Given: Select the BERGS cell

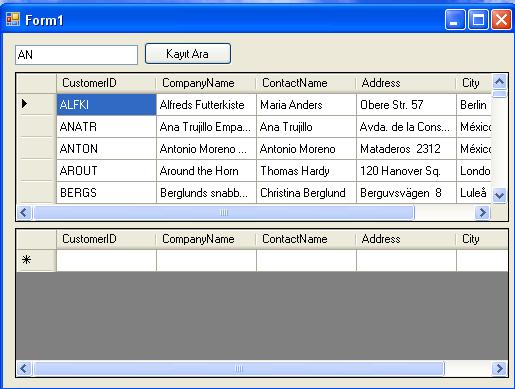Looking at the screenshot, I should pos(106,193).
